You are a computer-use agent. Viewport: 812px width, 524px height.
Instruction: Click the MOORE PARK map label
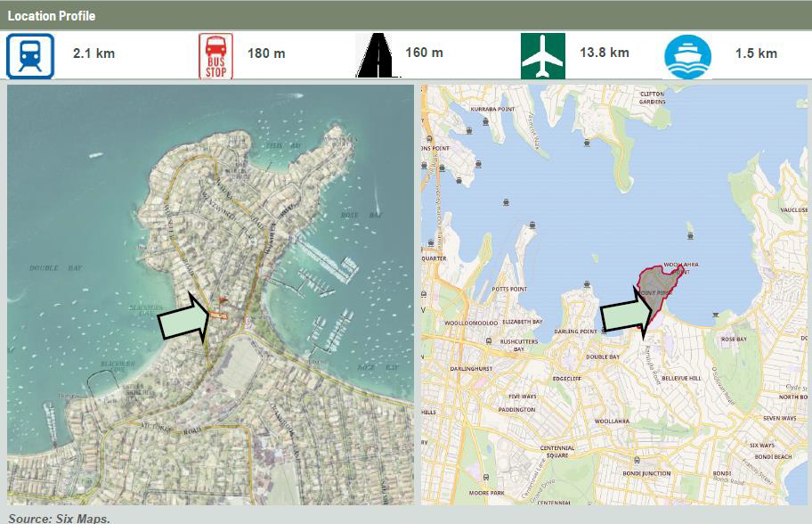(x=486, y=493)
